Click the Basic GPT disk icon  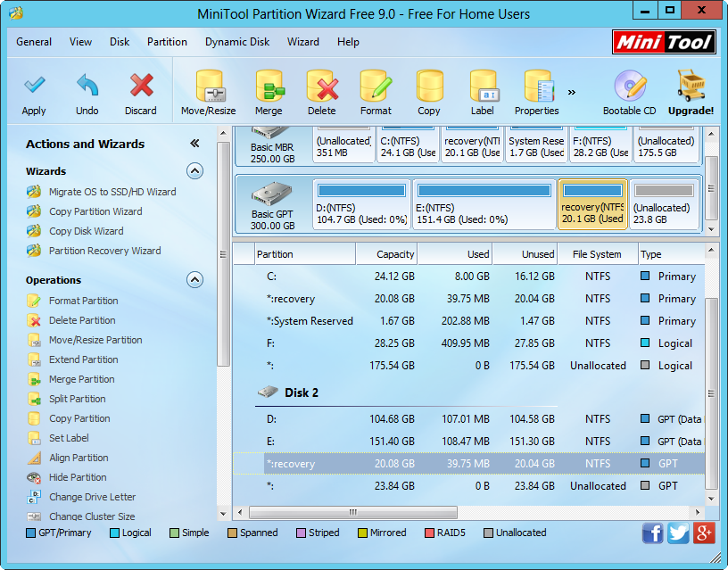tap(271, 194)
